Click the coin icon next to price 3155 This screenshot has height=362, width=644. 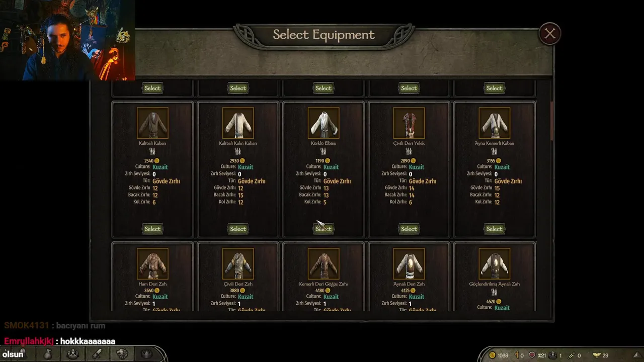499,161
